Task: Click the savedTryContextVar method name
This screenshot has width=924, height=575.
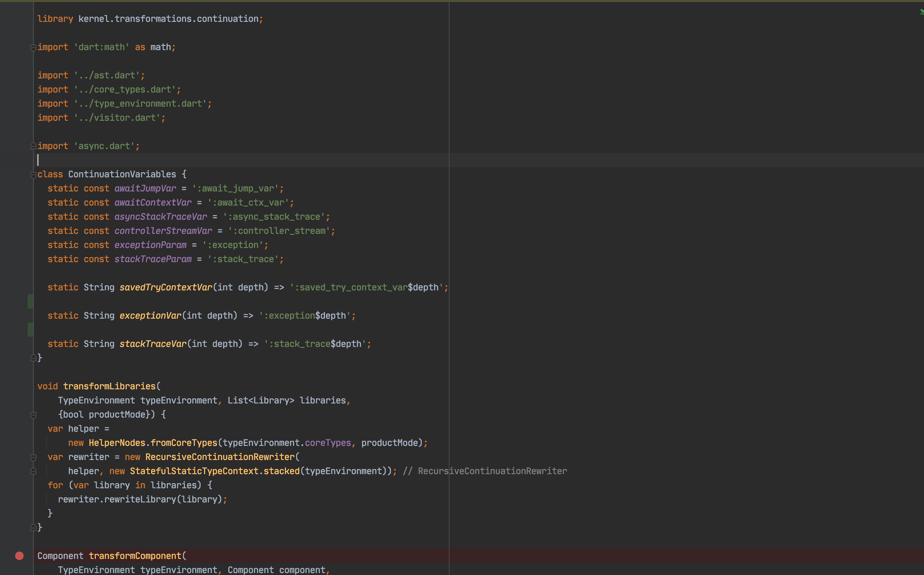Action: (166, 287)
